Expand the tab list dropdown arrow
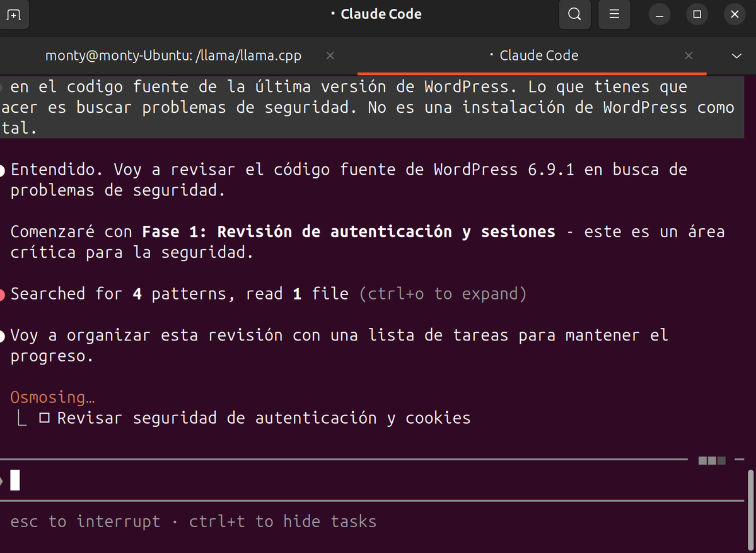This screenshot has height=553, width=756. tap(736, 56)
